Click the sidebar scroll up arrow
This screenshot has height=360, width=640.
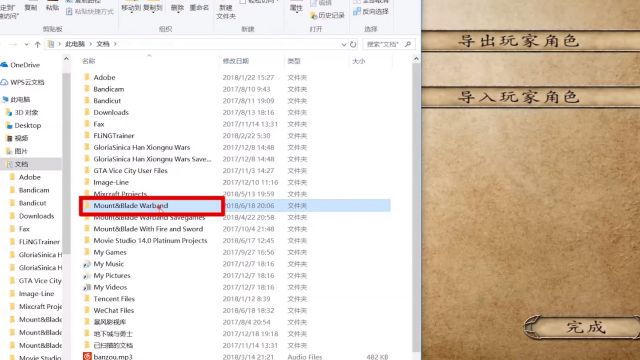66,59
